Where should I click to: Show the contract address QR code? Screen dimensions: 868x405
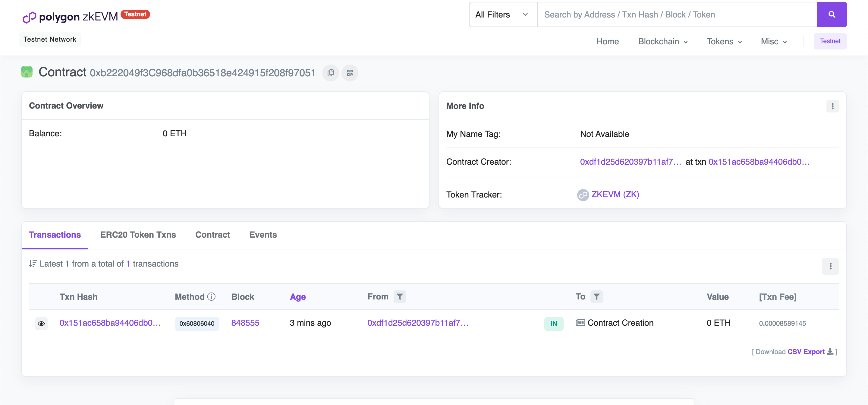pos(350,73)
